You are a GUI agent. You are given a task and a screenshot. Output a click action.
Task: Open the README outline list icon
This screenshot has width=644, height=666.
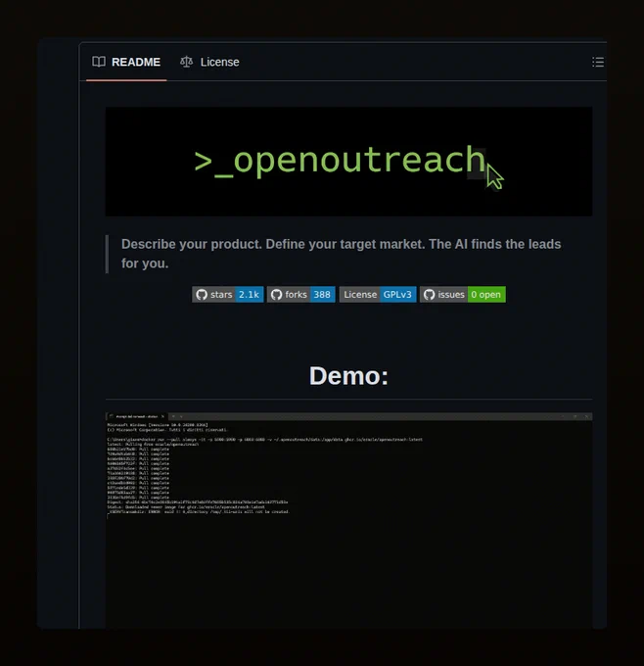click(598, 62)
